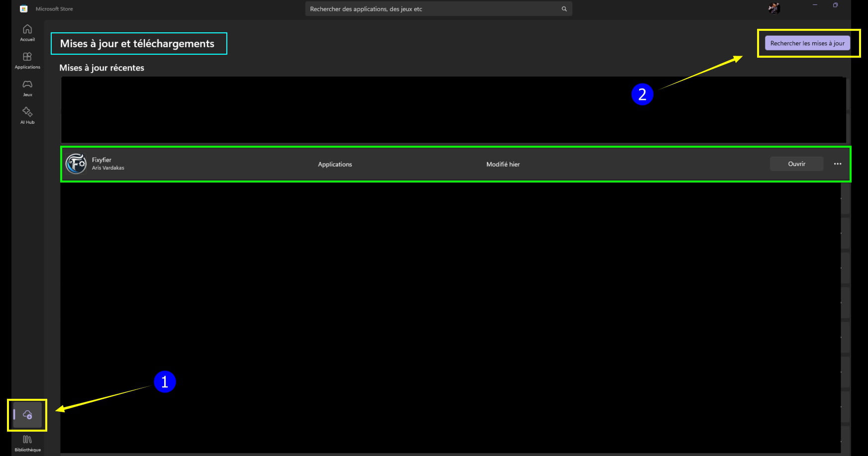Image resolution: width=868 pixels, height=456 pixels.
Task: Click 'Modifié hier' in the Fixyfier row
Action: [x=503, y=164]
